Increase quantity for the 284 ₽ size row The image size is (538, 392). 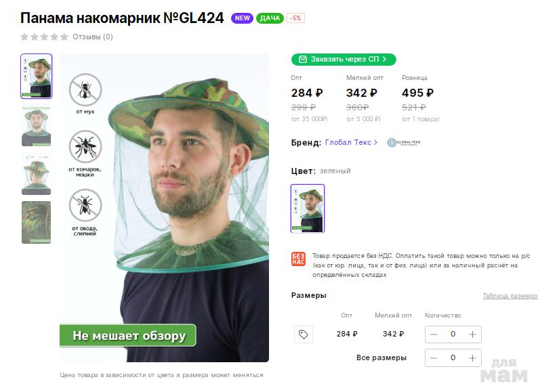472,334
